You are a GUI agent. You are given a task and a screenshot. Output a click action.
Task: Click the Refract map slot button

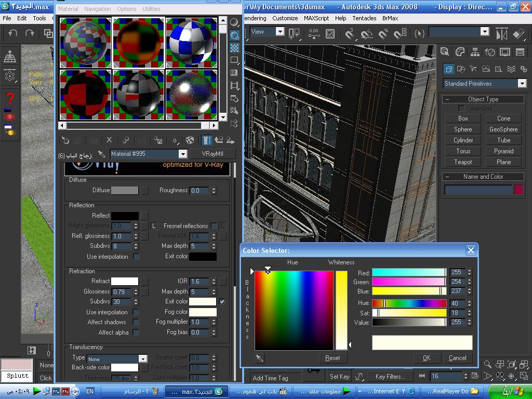(x=144, y=281)
